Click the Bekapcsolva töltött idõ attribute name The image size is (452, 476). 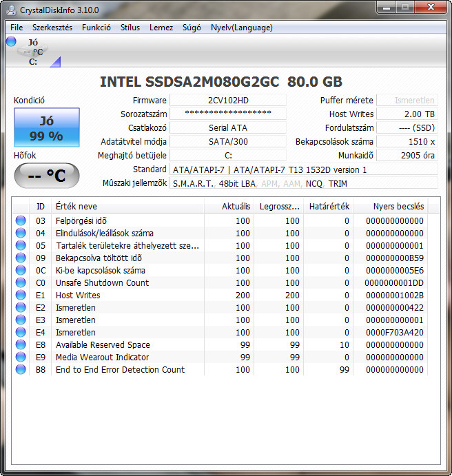coord(99,258)
